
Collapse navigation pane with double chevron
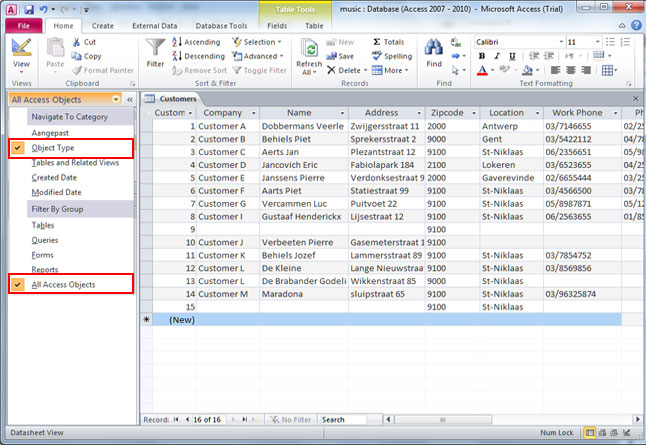pos(130,99)
